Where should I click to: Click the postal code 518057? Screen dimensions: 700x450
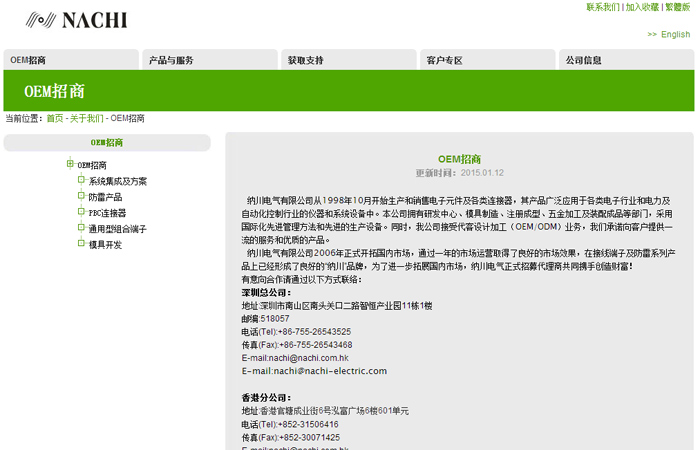pos(275,319)
